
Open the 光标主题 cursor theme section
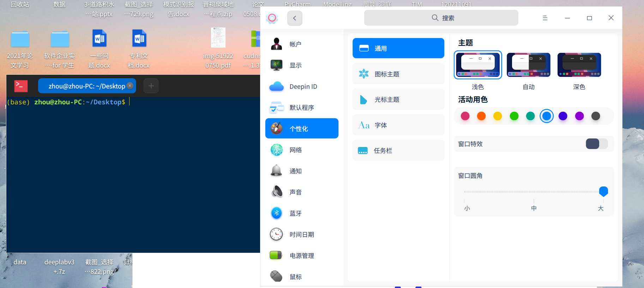coord(398,99)
